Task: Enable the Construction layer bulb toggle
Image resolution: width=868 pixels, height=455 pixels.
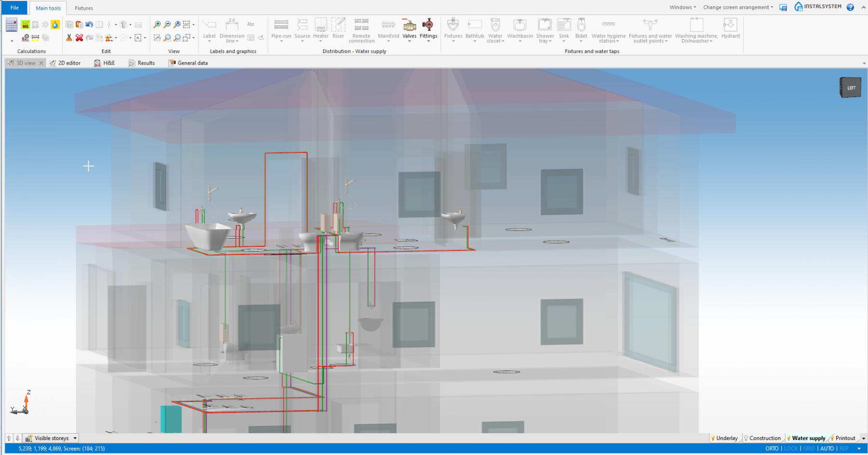Action: pyautogui.click(x=746, y=438)
